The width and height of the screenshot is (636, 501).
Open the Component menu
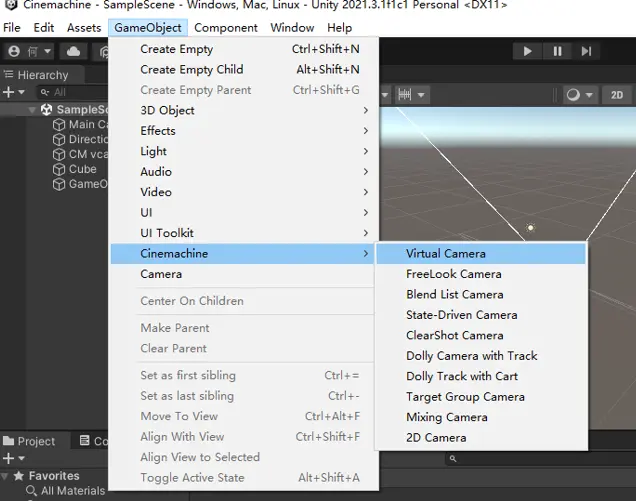pyautogui.click(x=226, y=28)
